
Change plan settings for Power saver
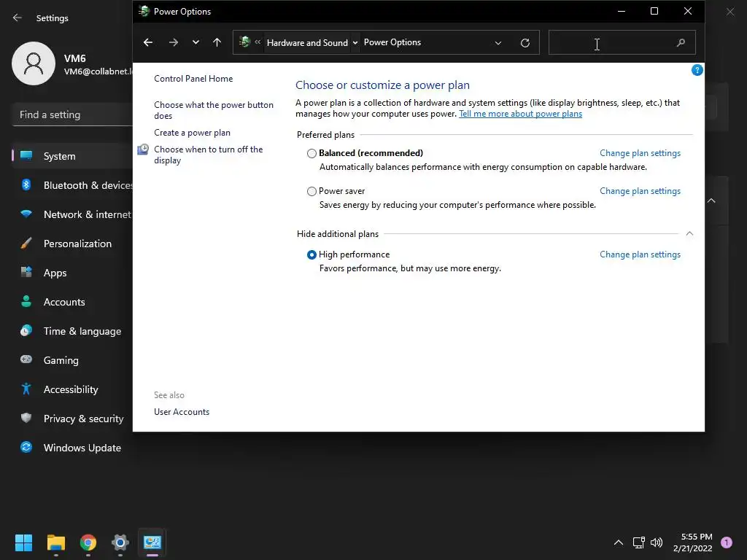coord(640,191)
